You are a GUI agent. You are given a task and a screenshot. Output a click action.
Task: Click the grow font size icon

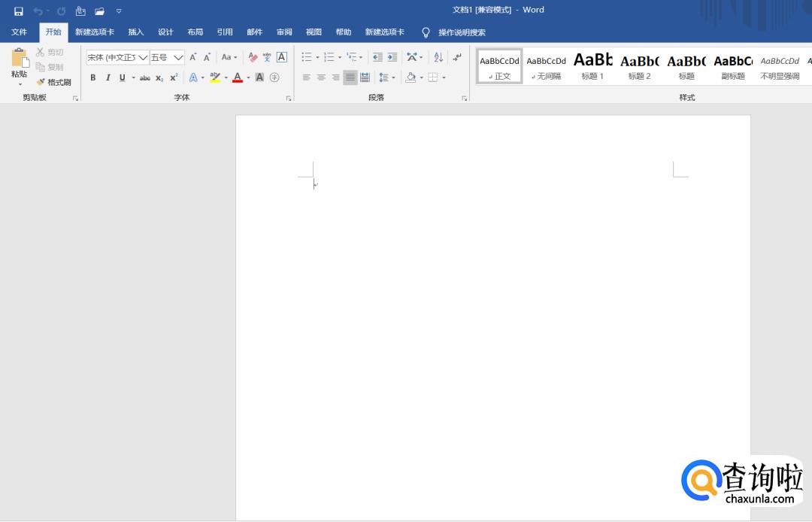(193, 57)
